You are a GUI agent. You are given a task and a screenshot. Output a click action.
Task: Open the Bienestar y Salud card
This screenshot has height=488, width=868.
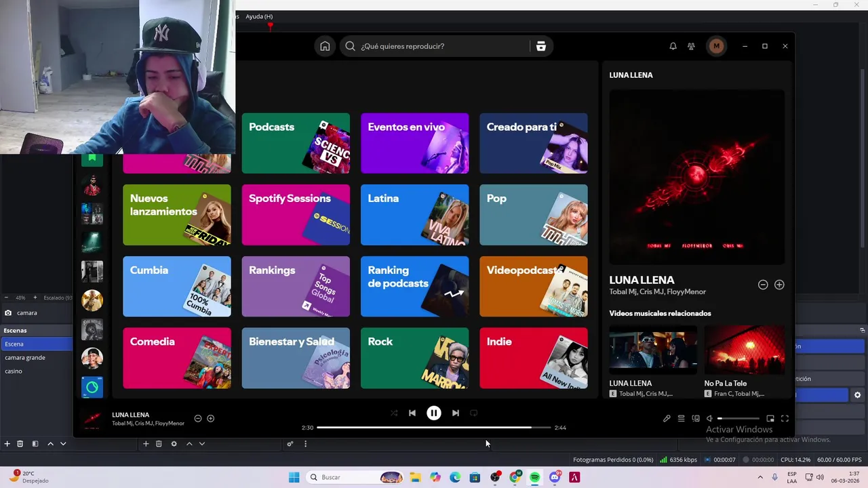tap(296, 358)
